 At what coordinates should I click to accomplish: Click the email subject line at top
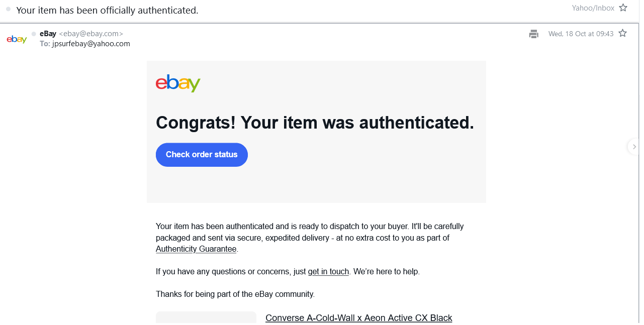pos(107,10)
